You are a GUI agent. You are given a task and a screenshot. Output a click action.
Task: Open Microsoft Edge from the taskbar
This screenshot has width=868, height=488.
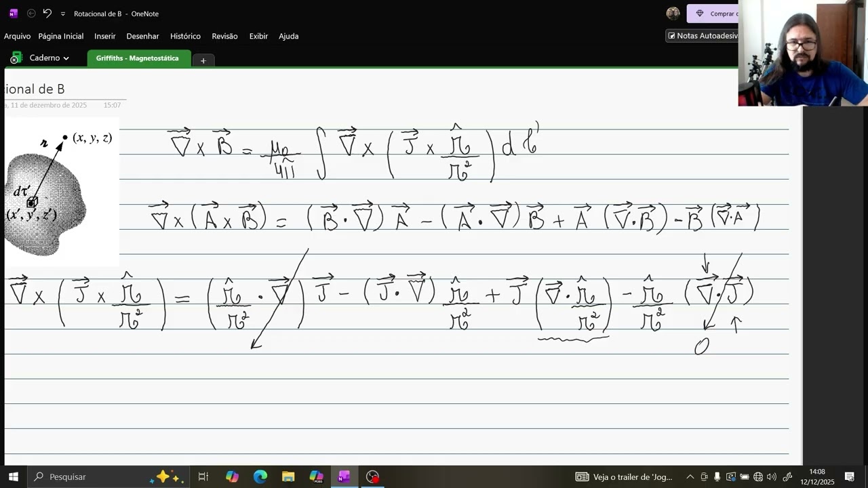(x=260, y=476)
